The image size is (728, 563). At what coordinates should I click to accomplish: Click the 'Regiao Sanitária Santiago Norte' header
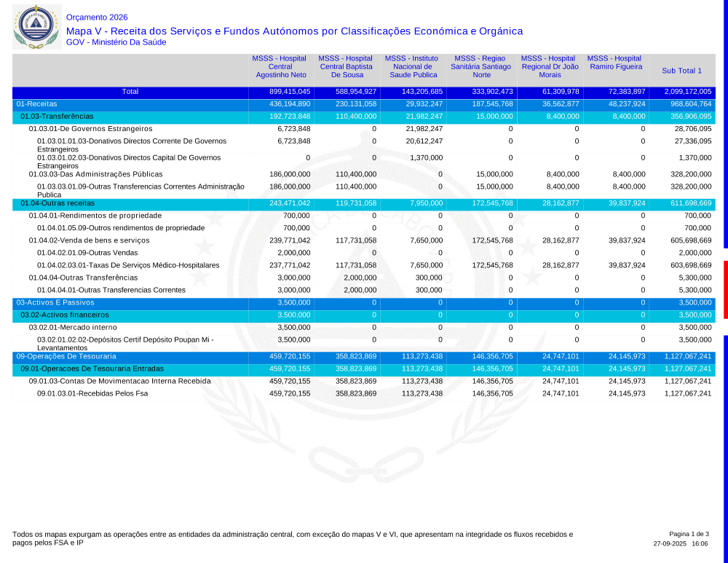[x=481, y=66]
